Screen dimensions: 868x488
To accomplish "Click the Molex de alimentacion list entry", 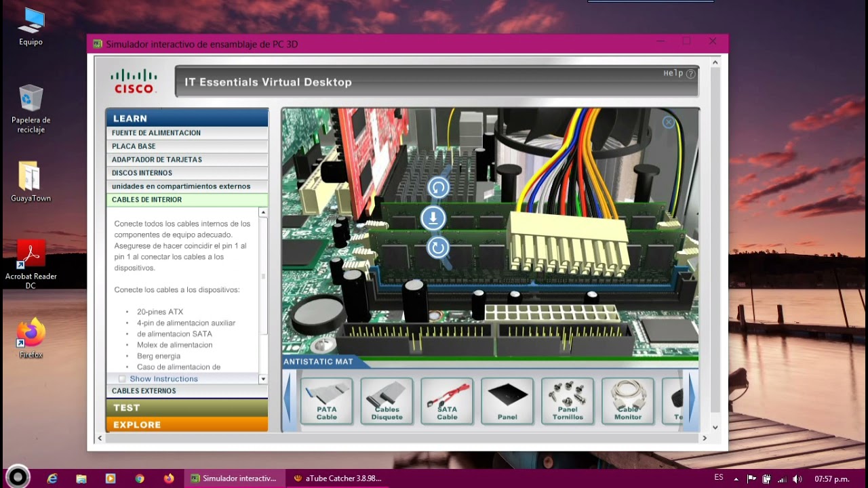I will point(175,345).
